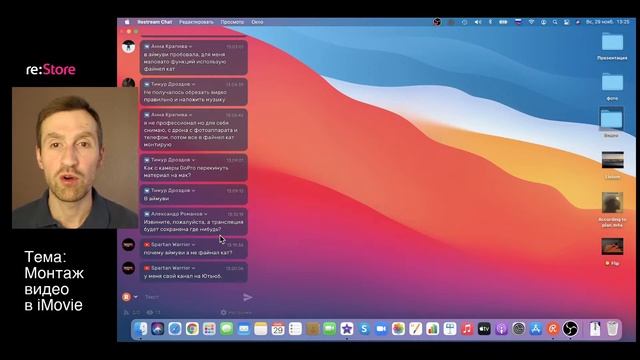The height and width of the screenshot is (360, 640).
Task: Open Notes from the Dock
Action: click(x=261, y=329)
